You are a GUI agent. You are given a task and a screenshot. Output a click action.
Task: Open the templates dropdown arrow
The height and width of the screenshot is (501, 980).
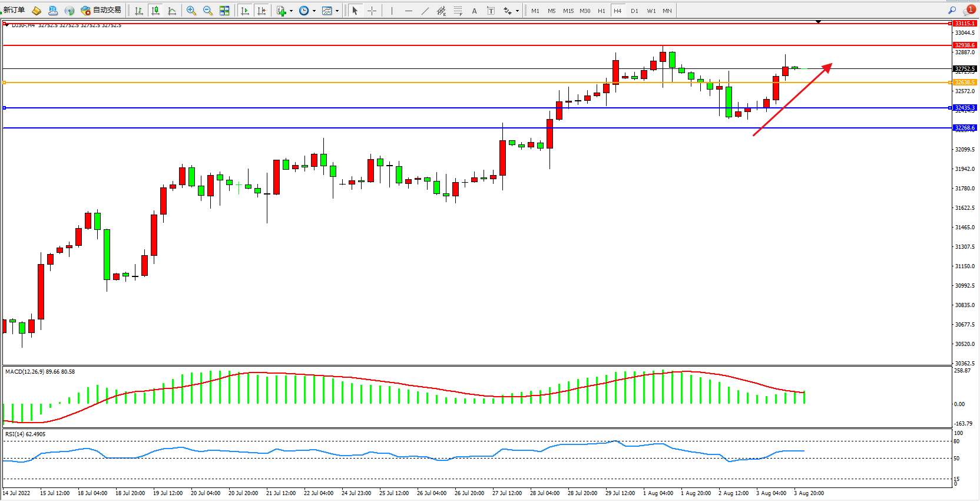(337, 11)
